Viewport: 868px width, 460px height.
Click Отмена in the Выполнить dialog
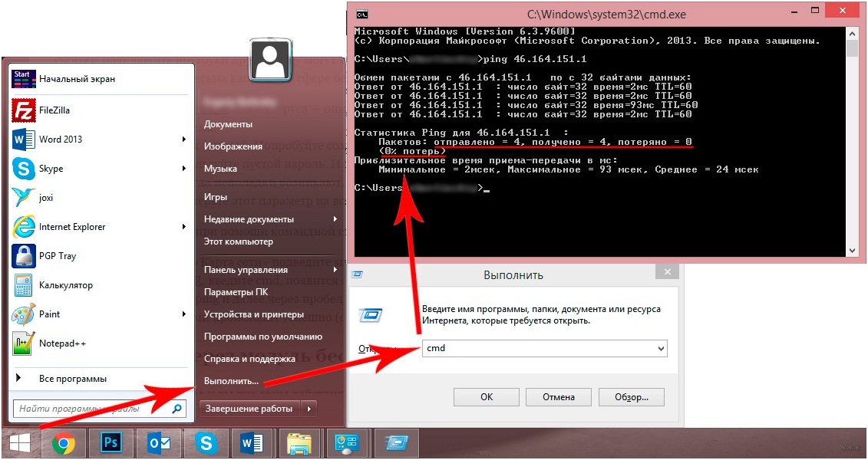559,397
